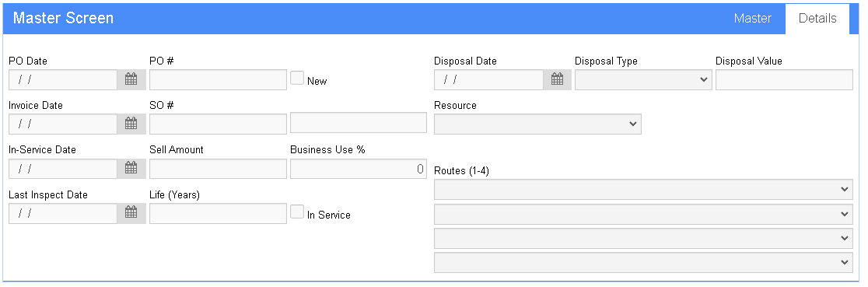Open the Resource dropdown
The width and height of the screenshot is (868, 287).
537,124
